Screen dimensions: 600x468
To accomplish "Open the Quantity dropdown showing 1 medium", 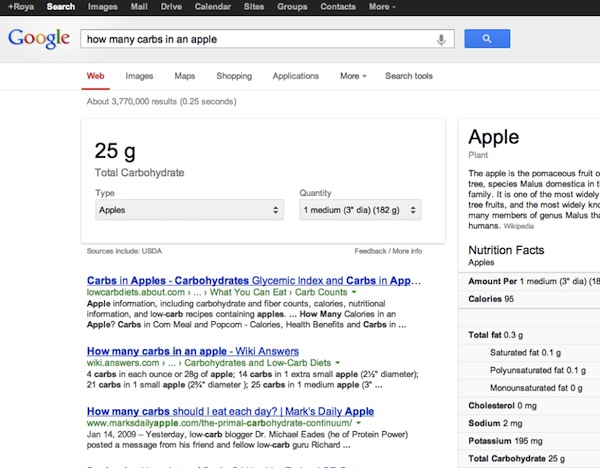I will [360, 210].
